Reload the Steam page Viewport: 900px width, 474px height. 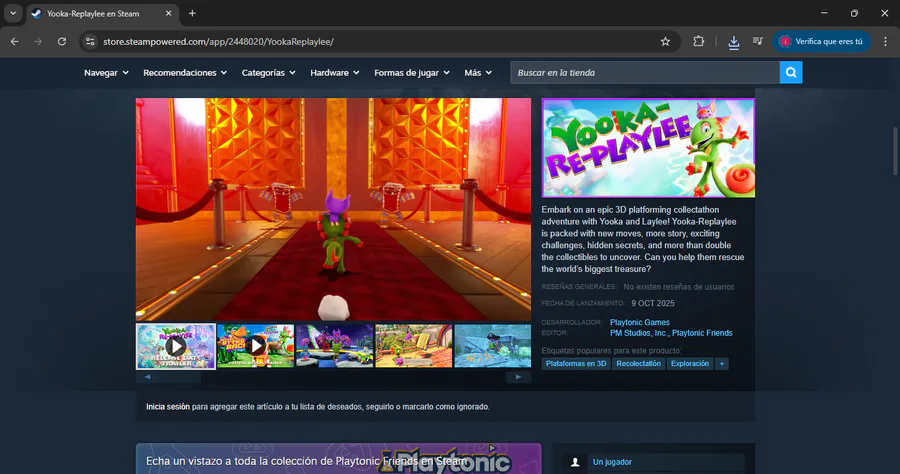click(62, 41)
